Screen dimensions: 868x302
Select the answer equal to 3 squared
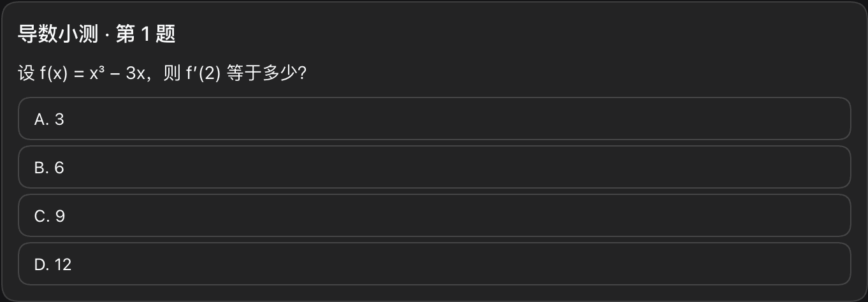click(434, 216)
